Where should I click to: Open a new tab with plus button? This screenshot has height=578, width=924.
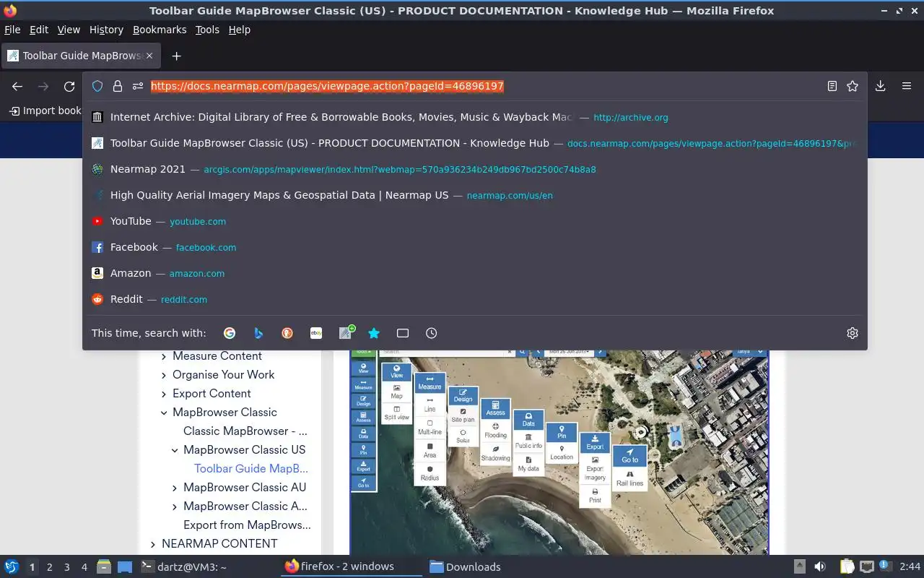pyautogui.click(x=176, y=56)
